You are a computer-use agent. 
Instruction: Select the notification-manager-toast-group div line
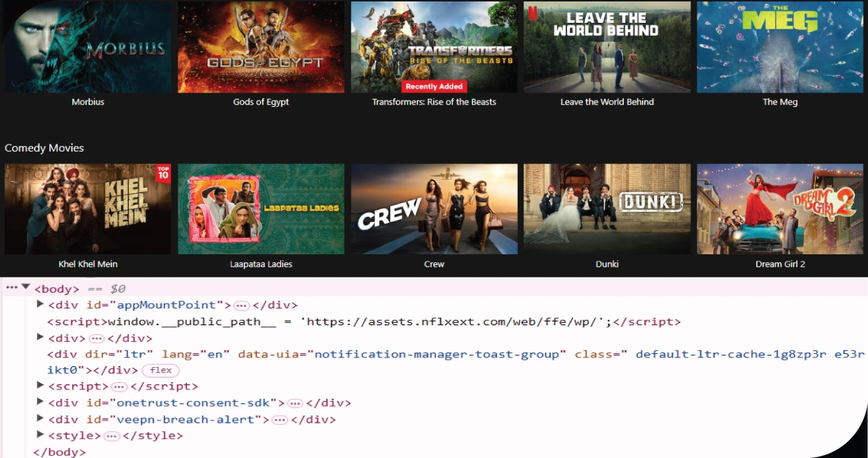point(361,354)
